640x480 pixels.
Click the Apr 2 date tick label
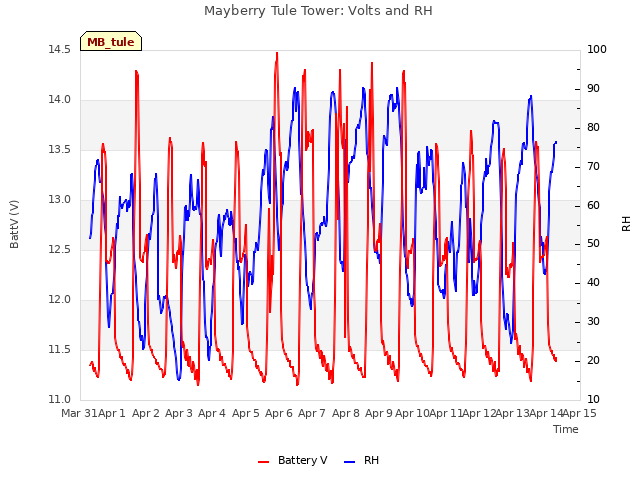pyautogui.click(x=146, y=413)
